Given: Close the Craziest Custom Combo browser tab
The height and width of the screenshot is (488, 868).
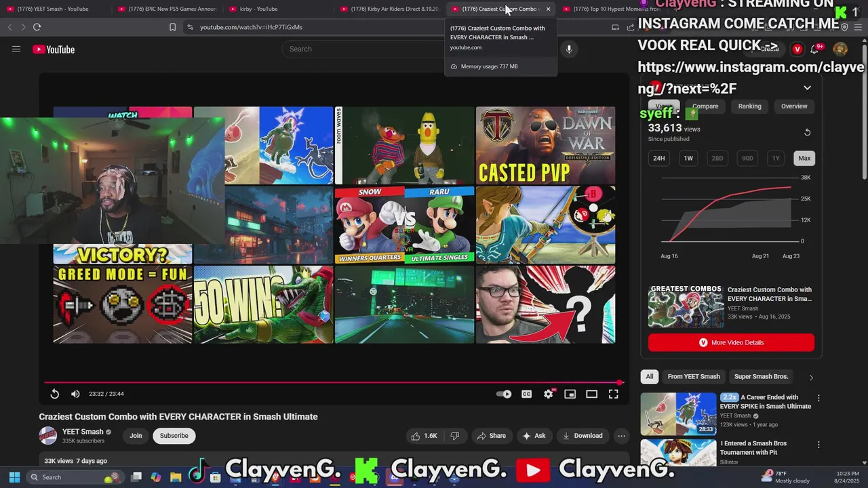Looking at the screenshot, I should tap(548, 9).
